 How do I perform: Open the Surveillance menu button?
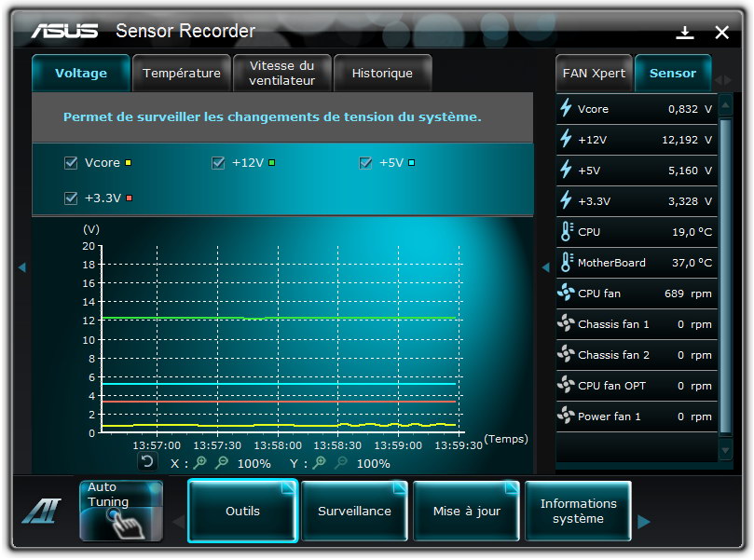[x=354, y=511]
